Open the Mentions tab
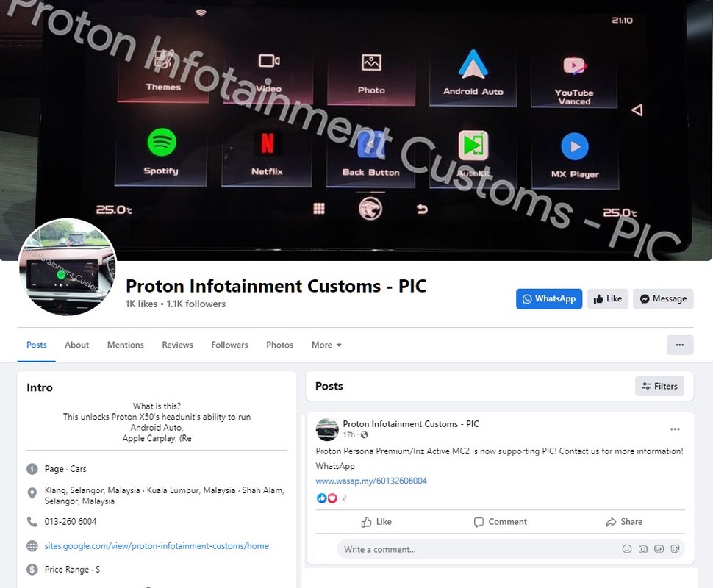 coord(126,345)
